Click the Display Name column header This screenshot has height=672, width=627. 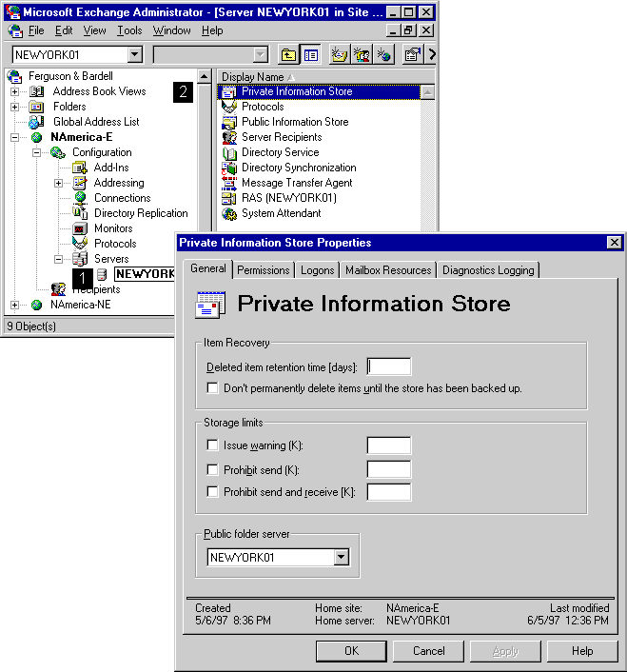coord(325,77)
